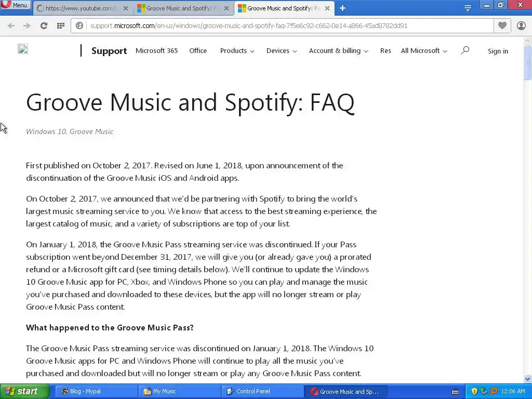This screenshot has height=399, width=532.
Task: Open the truncated Res nav item
Action: [385, 50]
